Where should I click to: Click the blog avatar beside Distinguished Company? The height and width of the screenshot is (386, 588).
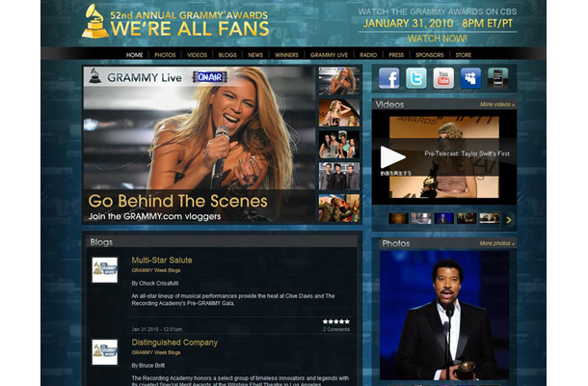click(105, 352)
